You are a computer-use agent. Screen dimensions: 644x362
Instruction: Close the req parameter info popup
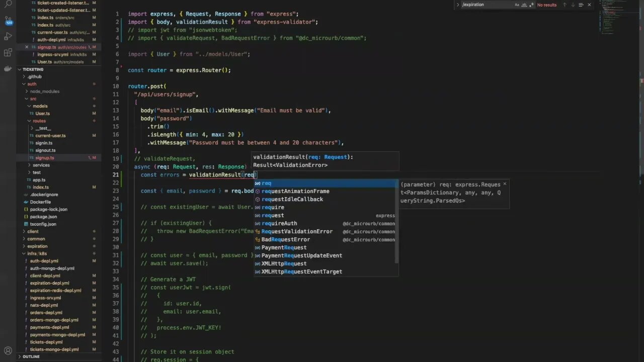(505, 184)
